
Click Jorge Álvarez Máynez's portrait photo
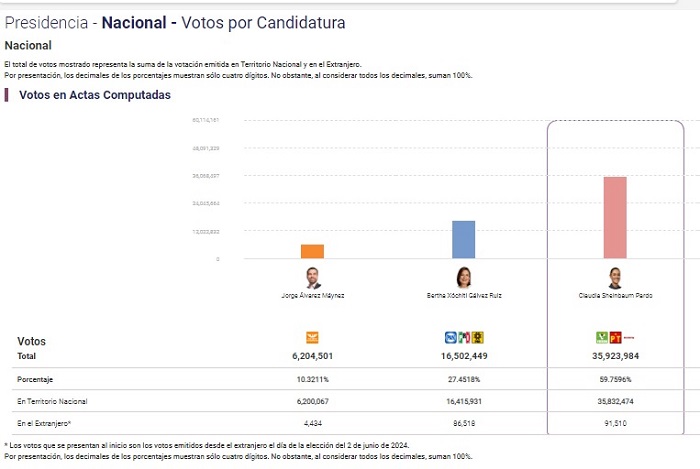[x=312, y=277]
